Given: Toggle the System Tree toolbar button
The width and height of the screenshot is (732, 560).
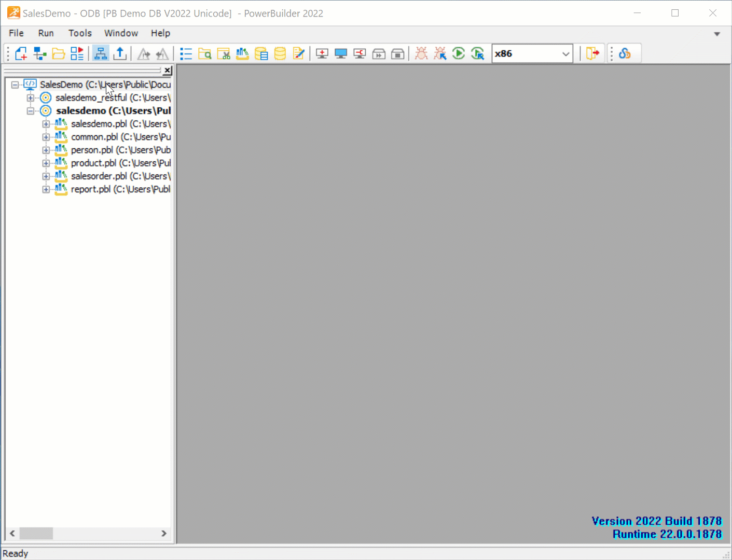Looking at the screenshot, I should [x=101, y=53].
